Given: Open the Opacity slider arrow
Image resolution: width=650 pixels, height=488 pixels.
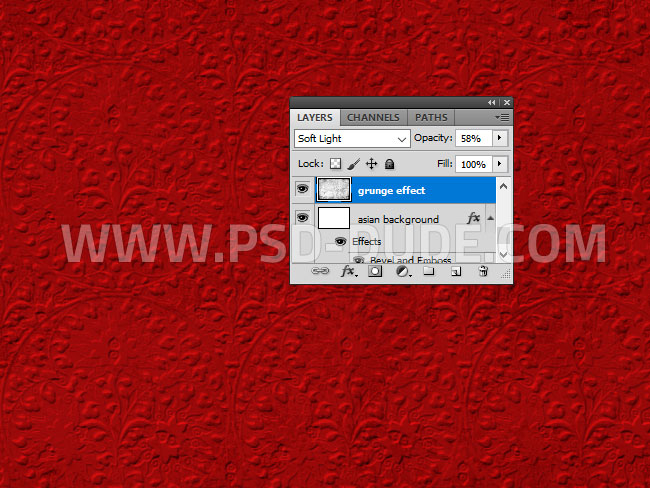Looking at the screenshot, I should (500, 138).
